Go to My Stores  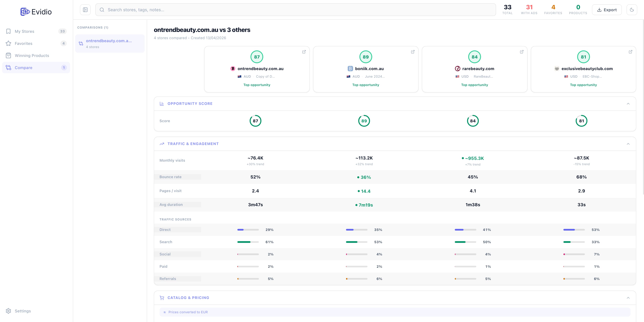[25, 31]
